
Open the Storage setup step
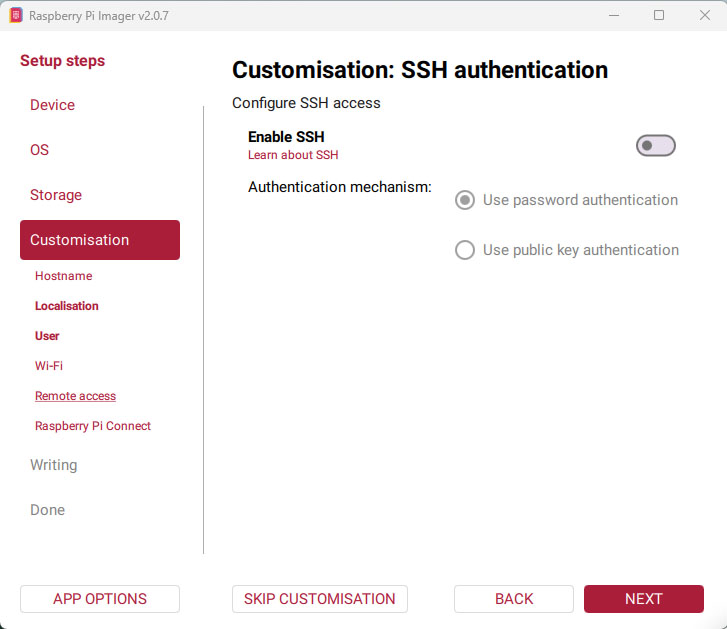point(56,195)
